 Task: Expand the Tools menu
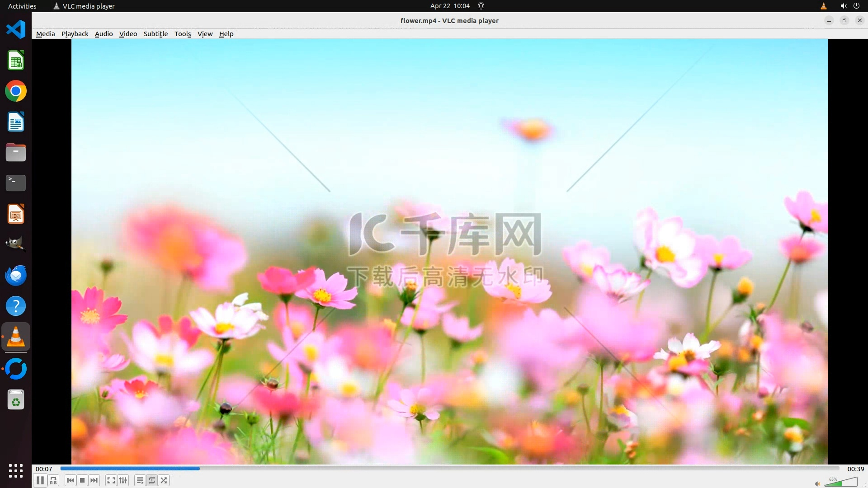coord(183,34)
